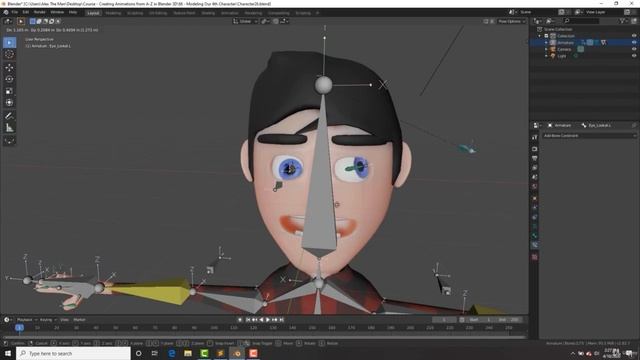The height and width of the screenshot is (360, 640).
Task: Toggle use preview range in timeline
Action: coord(462,320)
